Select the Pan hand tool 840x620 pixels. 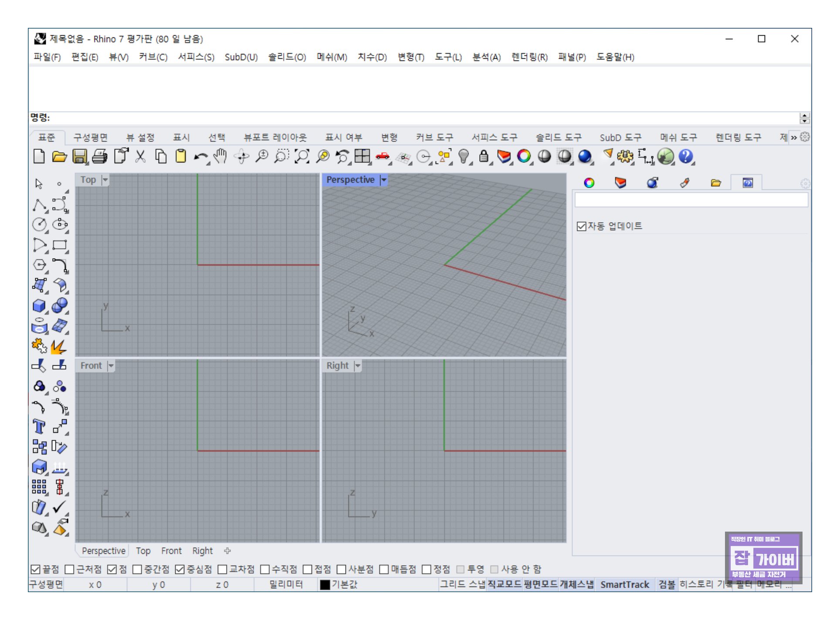(x=221, y=157)
